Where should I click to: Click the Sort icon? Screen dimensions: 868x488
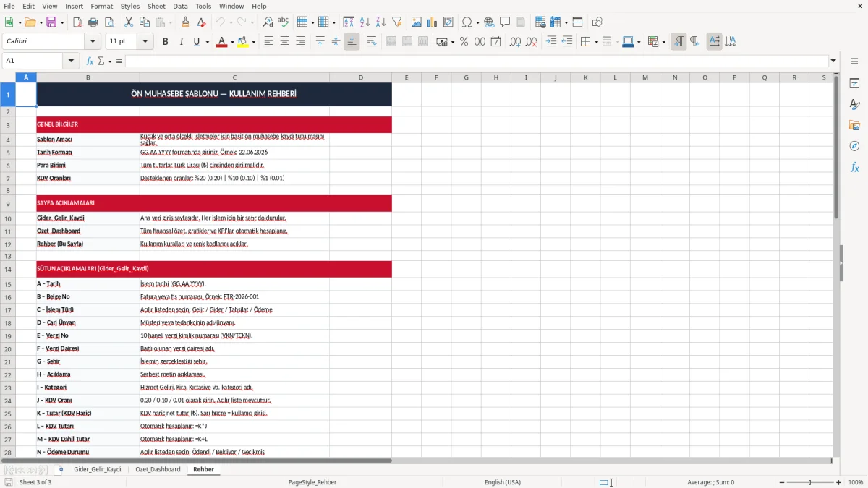coord(349,22)
